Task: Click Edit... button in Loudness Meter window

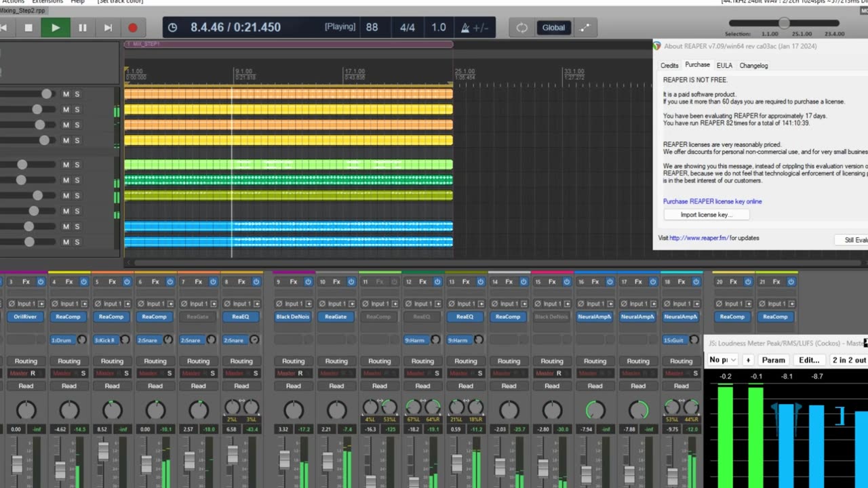Action: [809, 360]
